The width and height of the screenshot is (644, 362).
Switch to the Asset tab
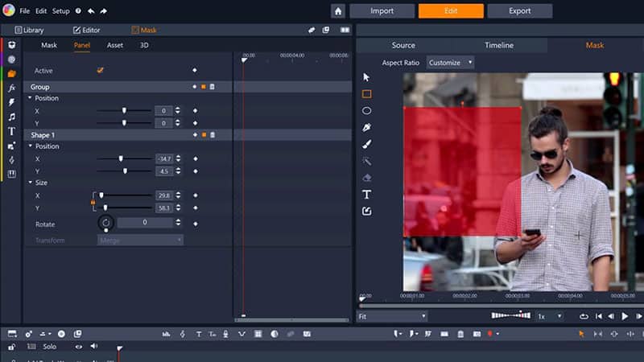click(x=115, y=45)
